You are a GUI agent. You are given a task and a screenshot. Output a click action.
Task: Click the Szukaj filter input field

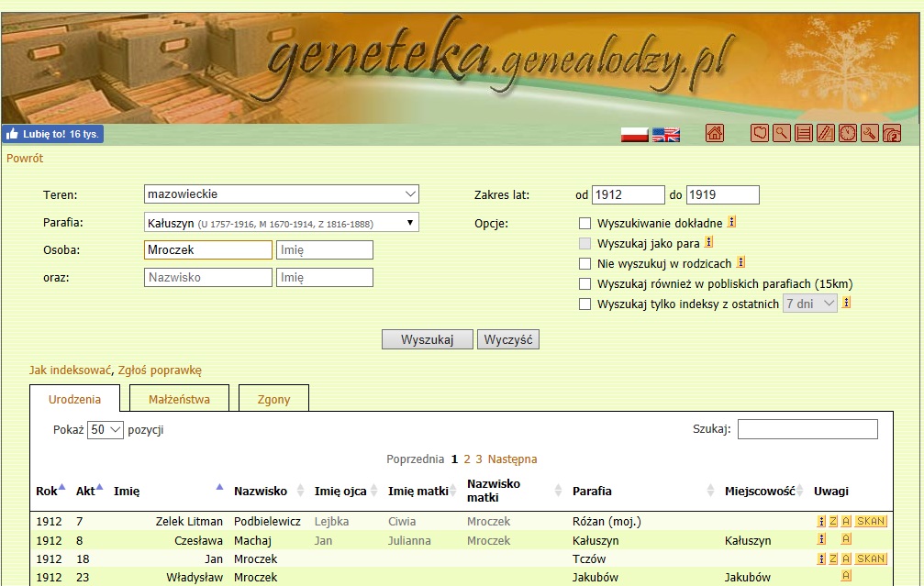807,429
